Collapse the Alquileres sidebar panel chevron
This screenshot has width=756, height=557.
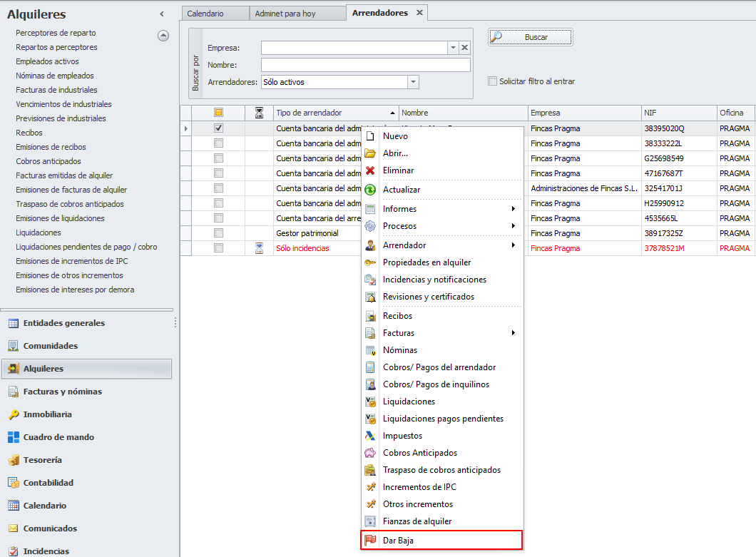[x=162, y=14]
